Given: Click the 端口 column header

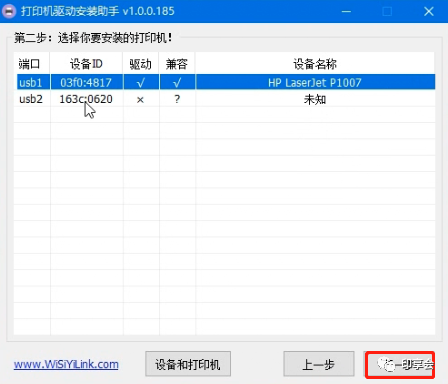Looking at the screenshot, I should coord(32,63).
